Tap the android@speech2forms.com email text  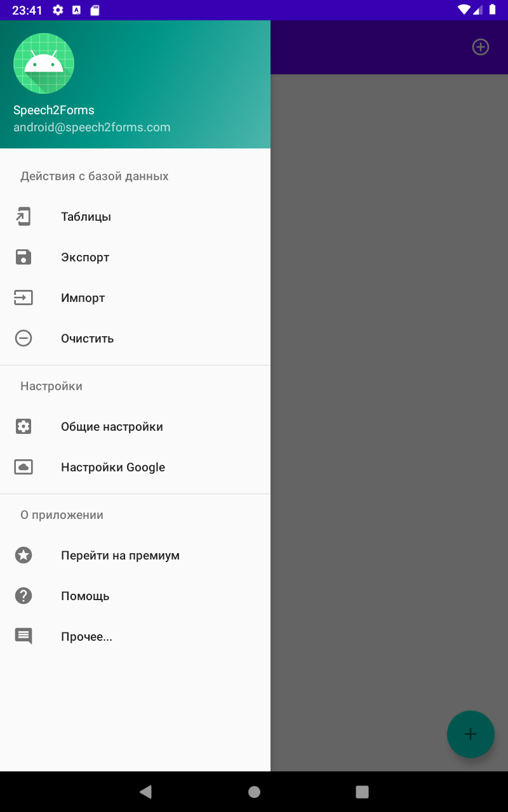point(92,127)
